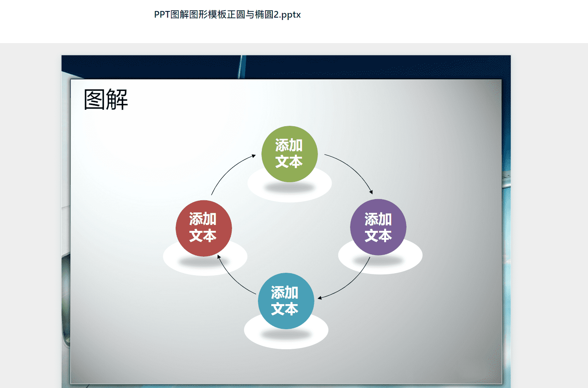
Task: Select the slide heading 图解
Action: tap(106, 100)
